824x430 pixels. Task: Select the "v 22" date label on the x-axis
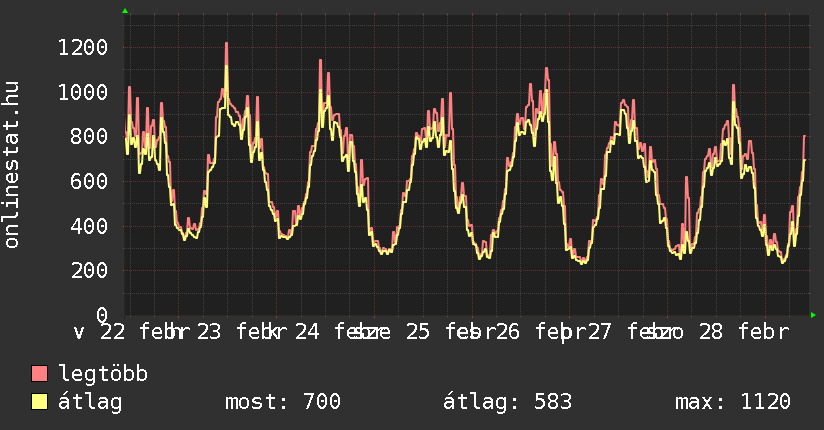(x=100, y=331)
